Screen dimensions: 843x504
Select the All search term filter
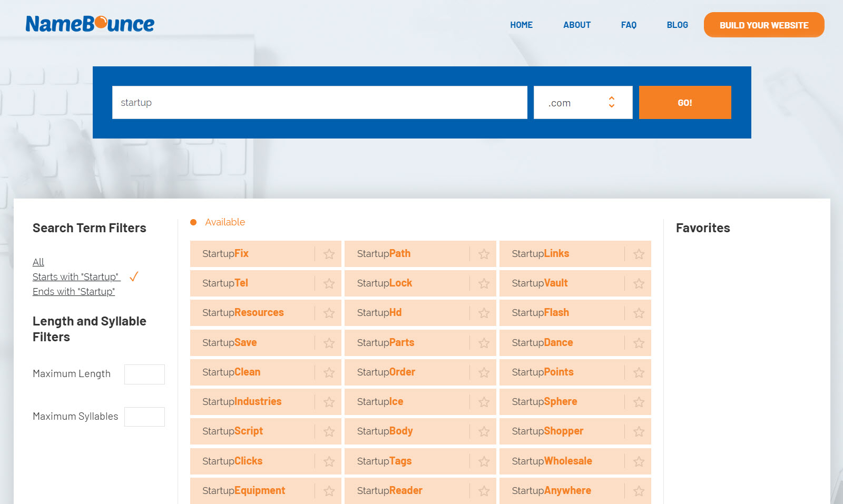coord(38,262)
